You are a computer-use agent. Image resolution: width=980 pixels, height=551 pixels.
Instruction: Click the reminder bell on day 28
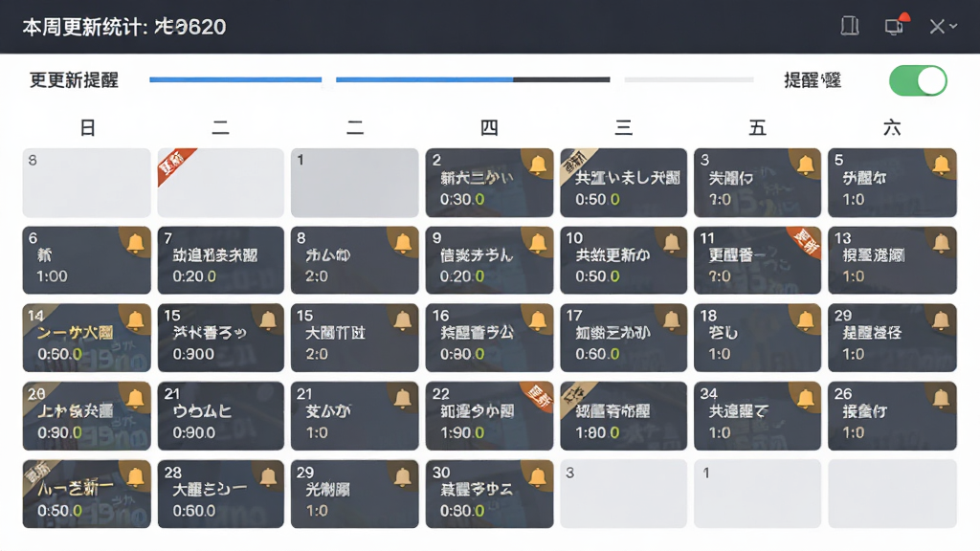269,477
